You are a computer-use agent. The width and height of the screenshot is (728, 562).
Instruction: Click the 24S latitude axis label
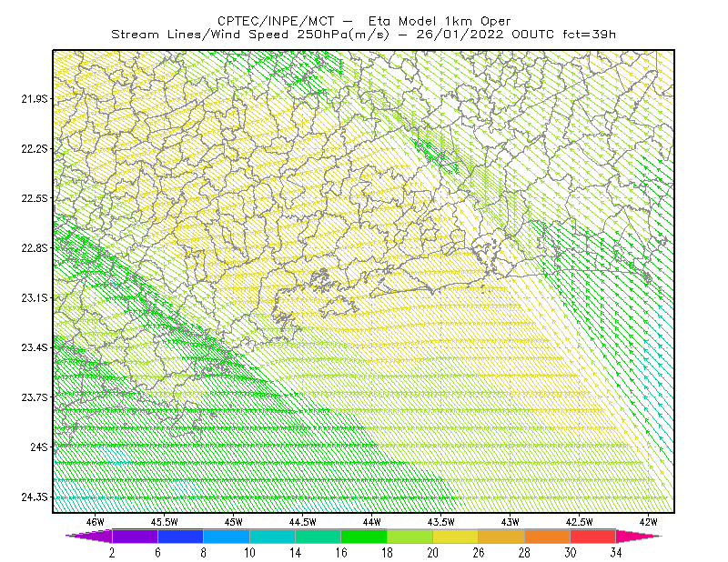(39, 447)
